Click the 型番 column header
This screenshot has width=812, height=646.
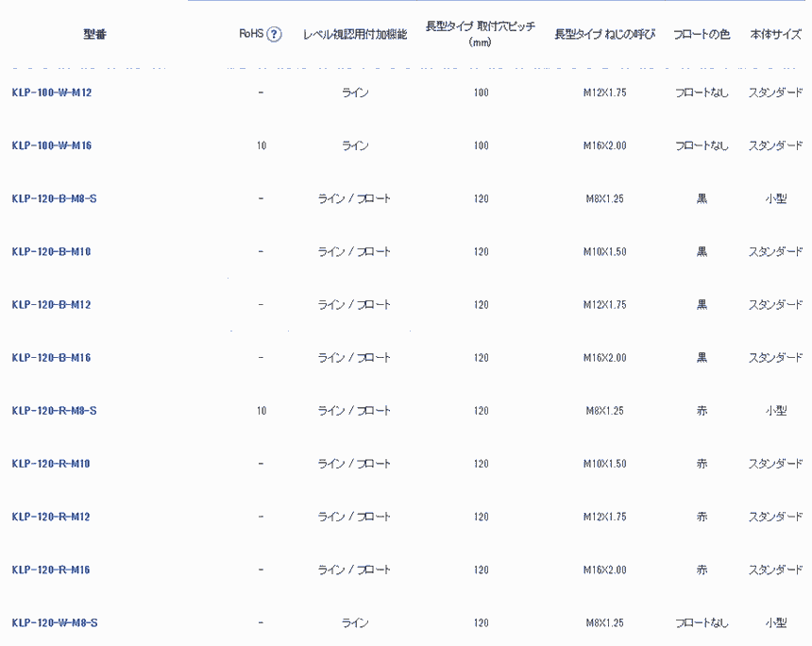click(x=94, y=35)
